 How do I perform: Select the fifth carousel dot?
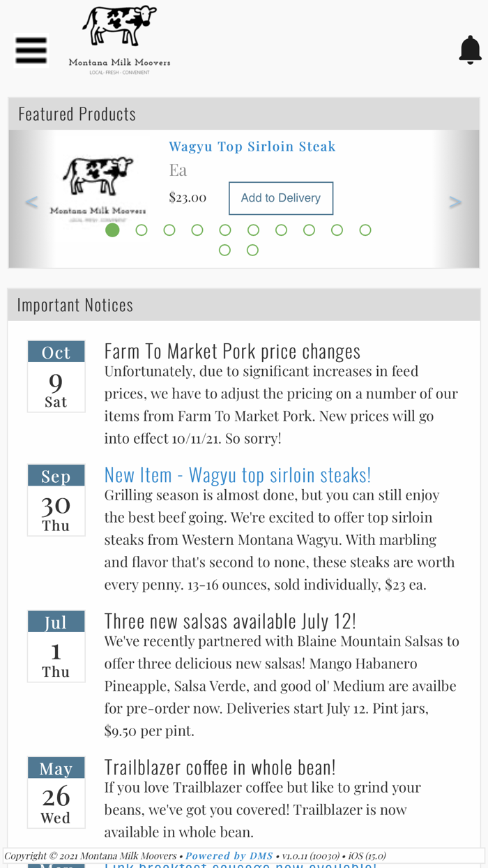point(225,230)
